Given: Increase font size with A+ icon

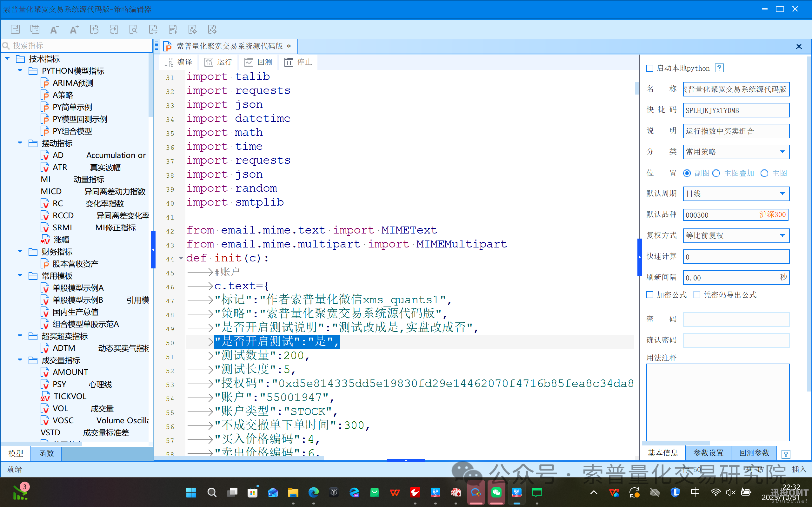Looking at the screenshot, I should click(74, 29).
